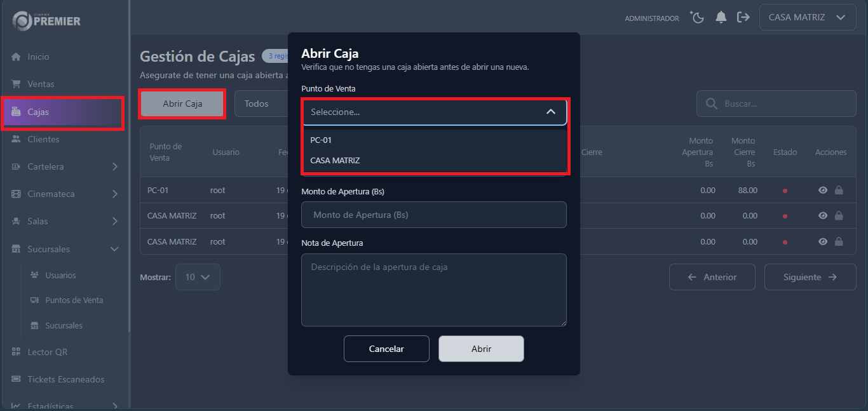Toggle dark mode moon icon
The height and width of the screenshot is (411, 868).
[x=698, y=18]
